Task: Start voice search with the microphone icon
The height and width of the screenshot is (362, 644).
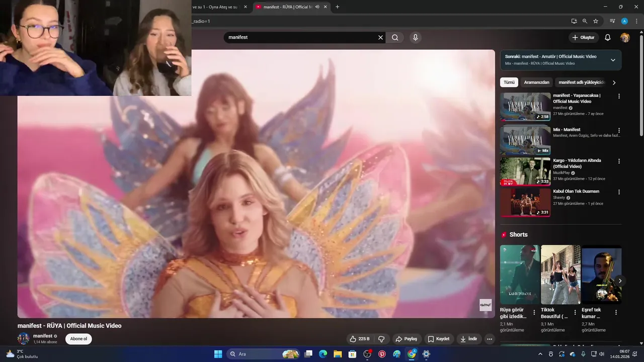Action: pyautogui.click(x=415, y=37)
